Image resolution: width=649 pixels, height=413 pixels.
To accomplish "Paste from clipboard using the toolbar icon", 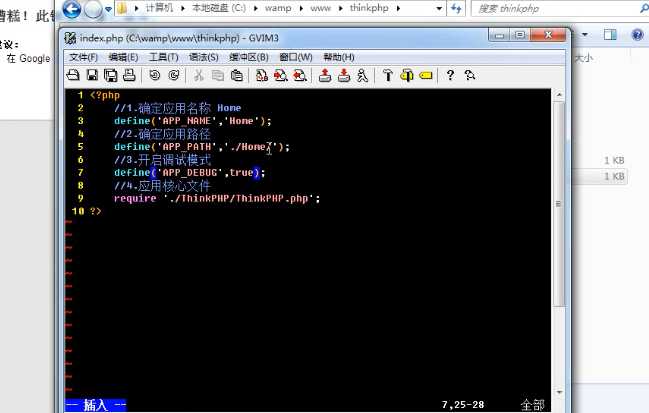I will click(x=237, y=75).
